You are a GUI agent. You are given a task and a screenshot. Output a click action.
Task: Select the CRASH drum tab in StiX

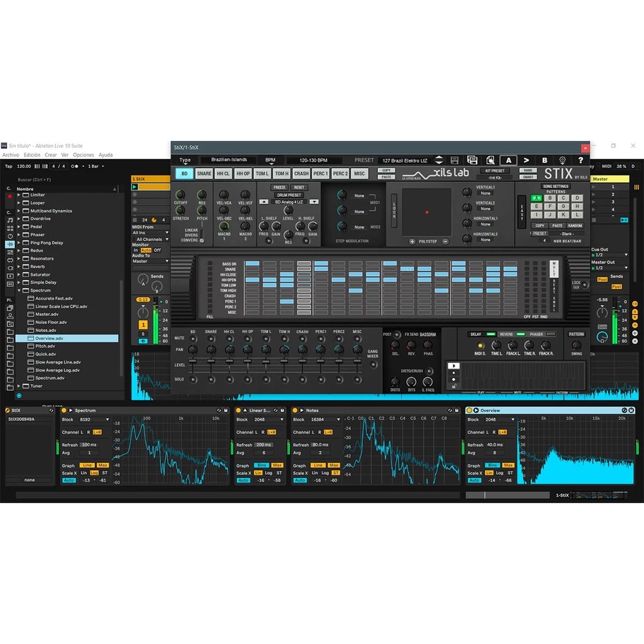coord(301,174)
